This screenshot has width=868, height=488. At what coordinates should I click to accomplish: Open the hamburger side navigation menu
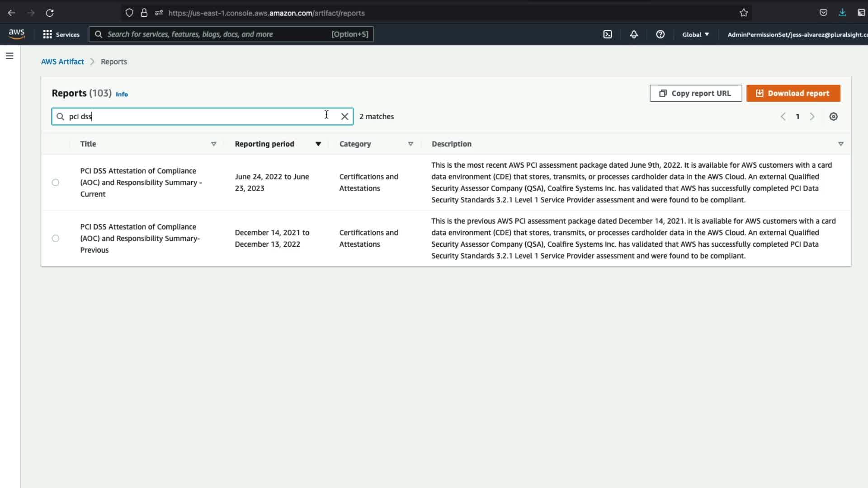pyautogui.click(x=9, y=56)
